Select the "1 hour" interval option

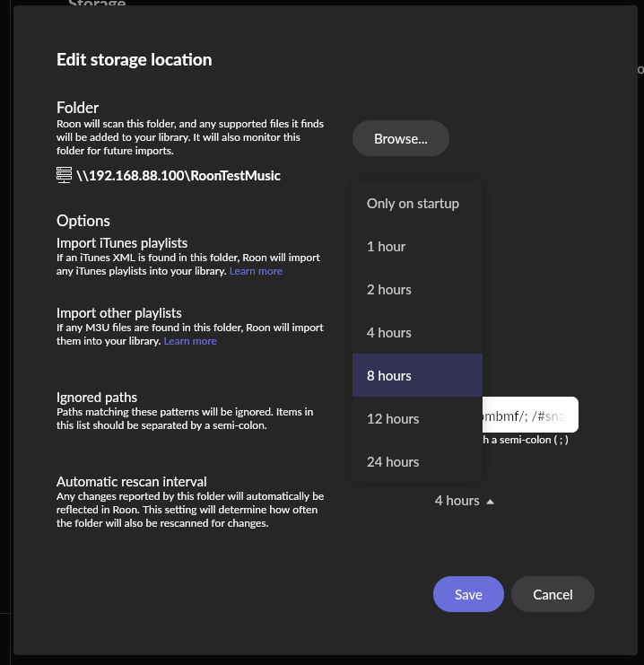coord(387,247)
